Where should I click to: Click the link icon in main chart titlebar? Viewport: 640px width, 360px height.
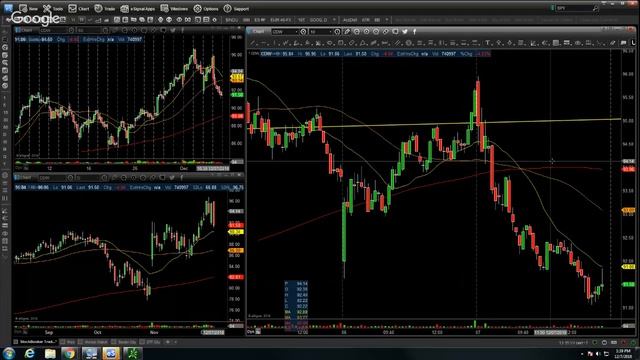386,31
